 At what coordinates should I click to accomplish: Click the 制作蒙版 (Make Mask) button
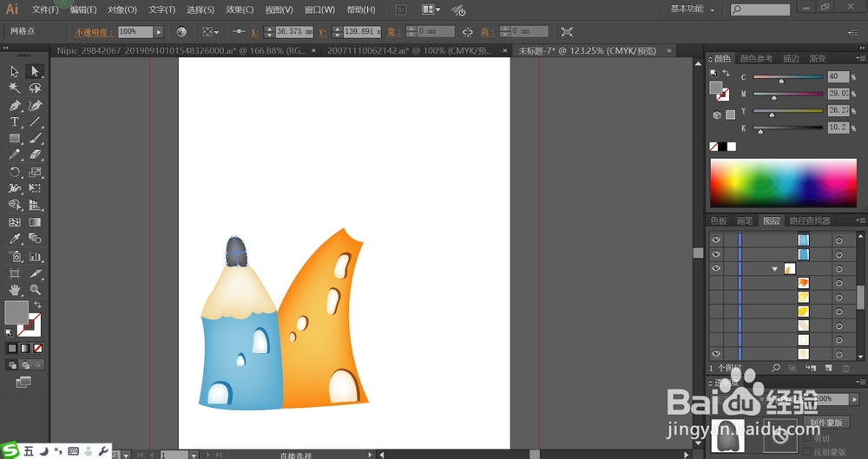[826, 423]
